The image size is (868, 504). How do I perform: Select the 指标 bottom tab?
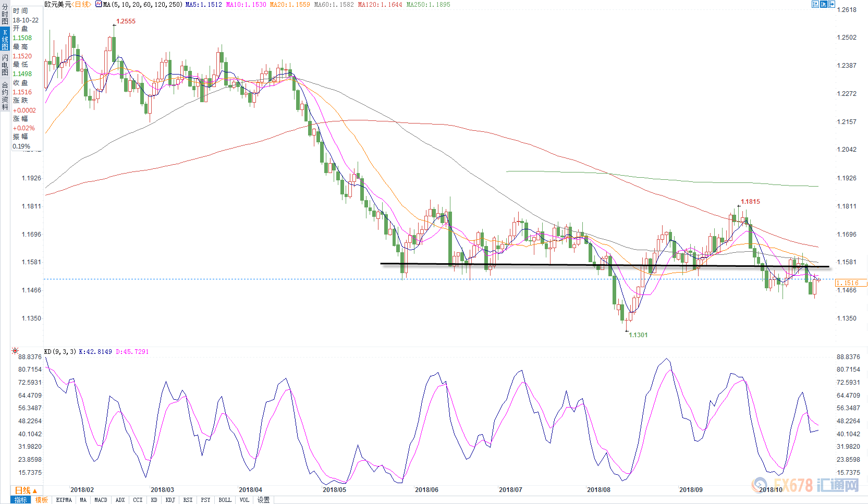click(x=21, y=500)
